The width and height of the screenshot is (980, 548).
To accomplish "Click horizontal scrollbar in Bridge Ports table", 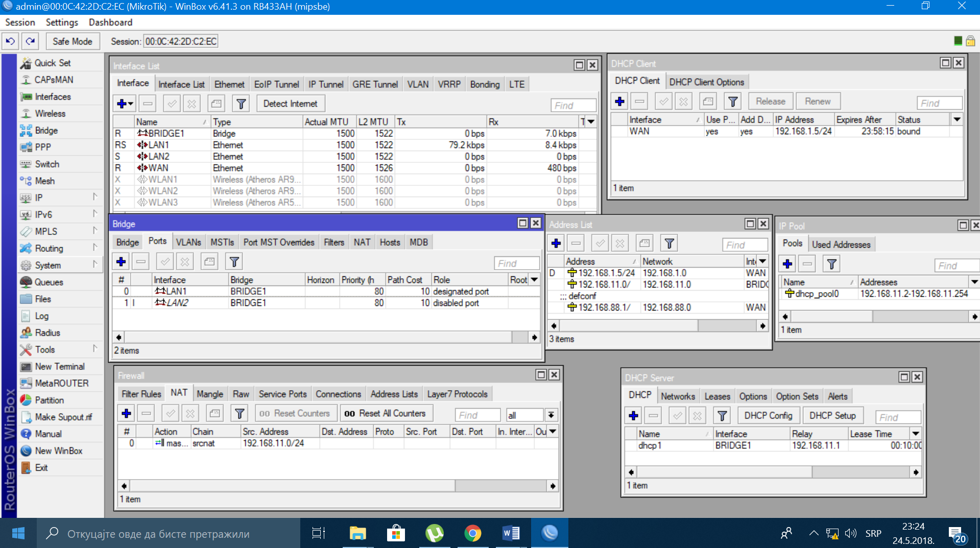I will (x=327, y=337).
